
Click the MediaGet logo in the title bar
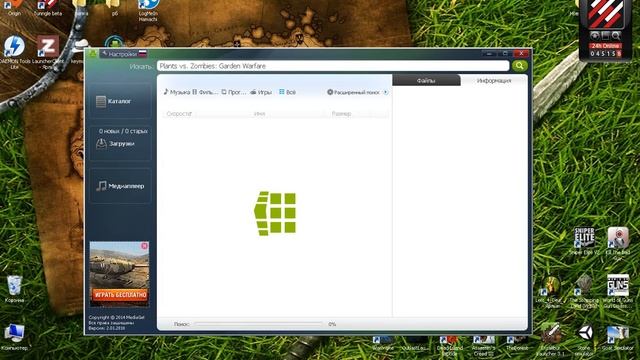click(93, 53)
